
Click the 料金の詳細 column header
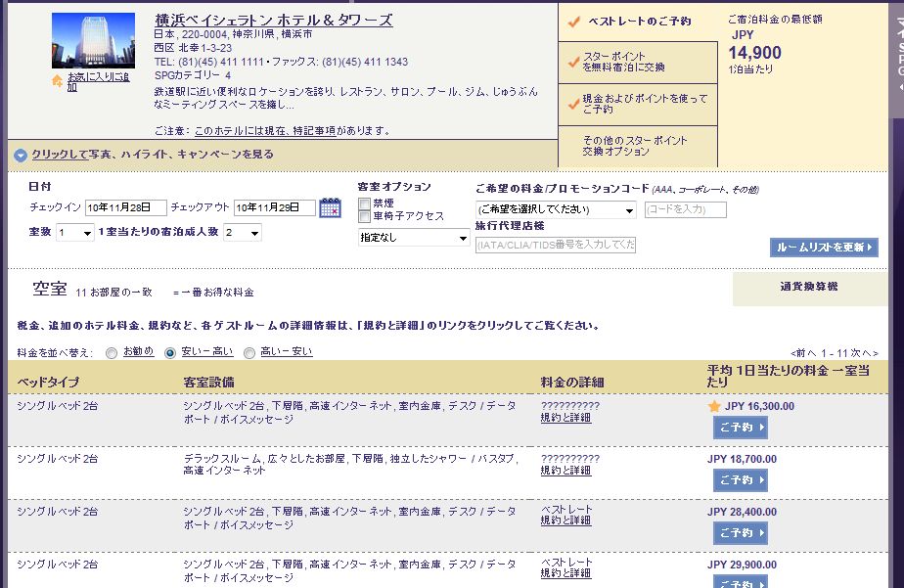click(572, 383)
